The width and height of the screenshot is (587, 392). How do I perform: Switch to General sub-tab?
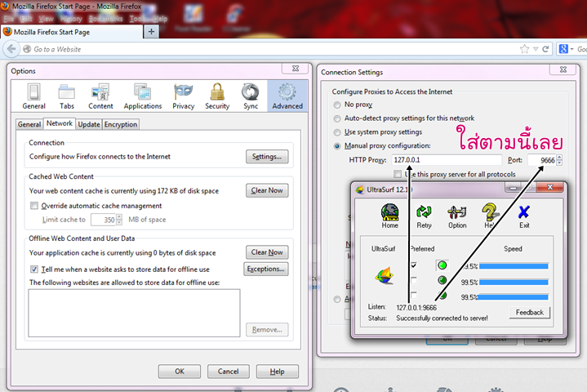[x=29, y=124]
